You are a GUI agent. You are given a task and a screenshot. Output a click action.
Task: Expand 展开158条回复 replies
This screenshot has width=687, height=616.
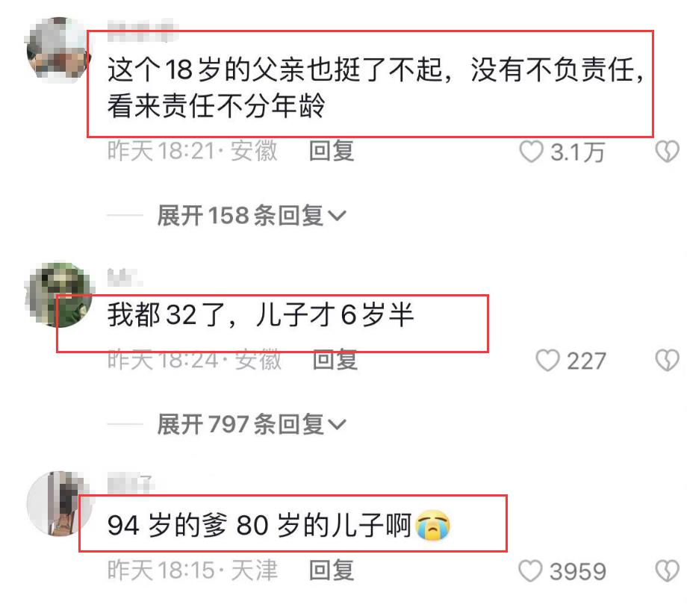(x=252, y=216)
